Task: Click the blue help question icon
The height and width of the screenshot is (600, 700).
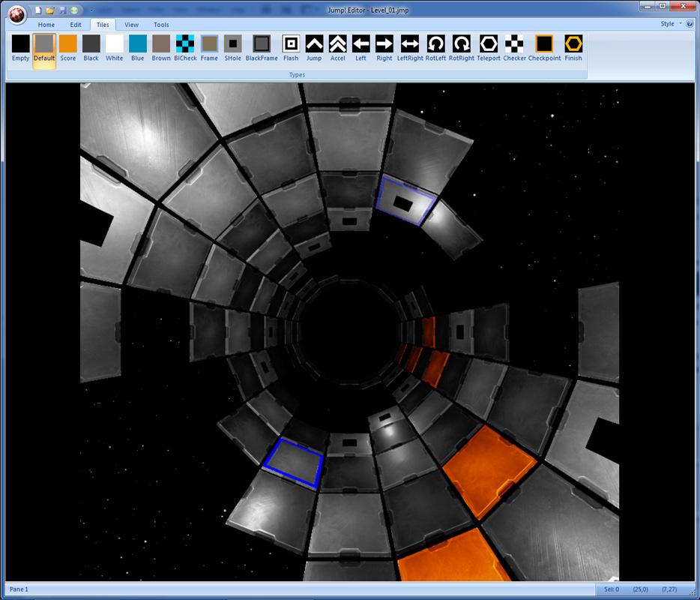Action: (x=690, y=24)
